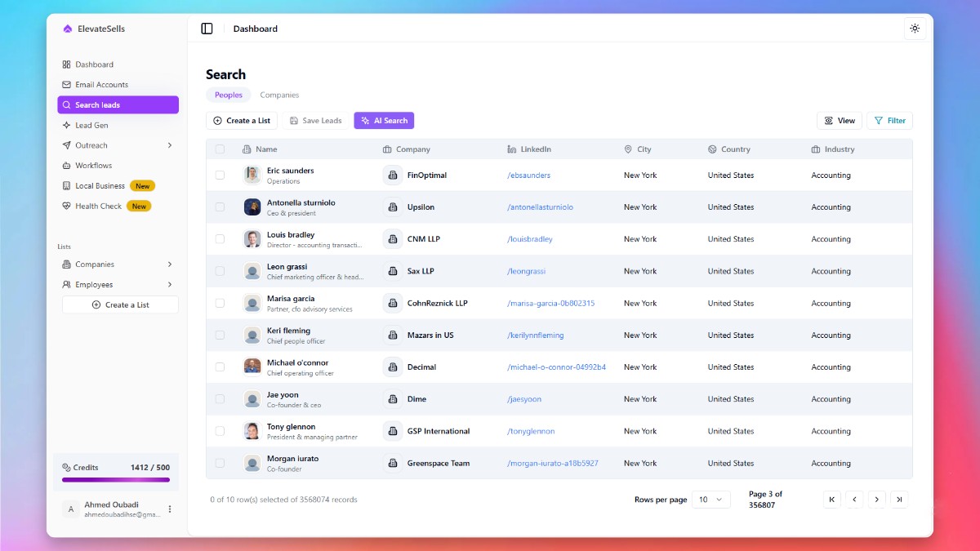The height and width of the screenshot is (551, 980).
Task: Click FinOptimal company building icon
Action: tap(393, 176)
